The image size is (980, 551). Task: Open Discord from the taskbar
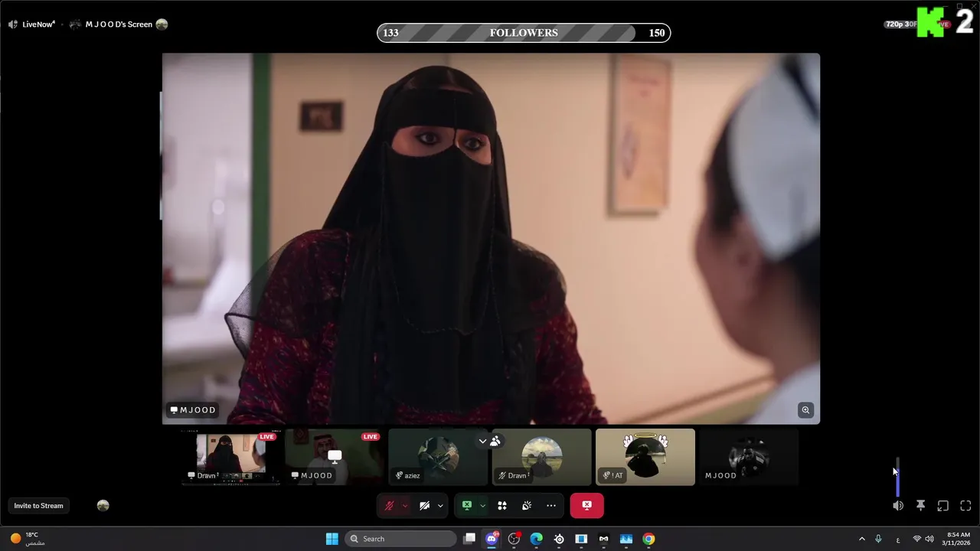[492, 539]
